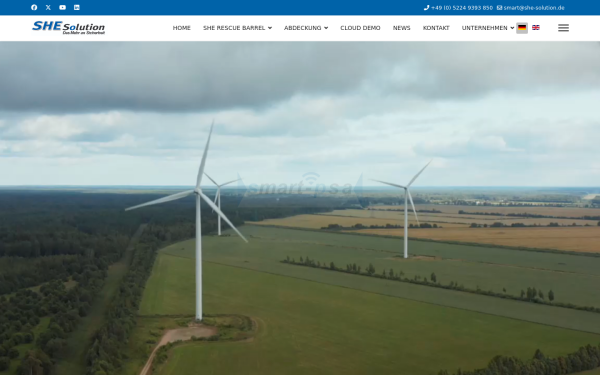The image size is (600, 375).
Task: Open the KONTAKT page
Action: coord(436,28)
